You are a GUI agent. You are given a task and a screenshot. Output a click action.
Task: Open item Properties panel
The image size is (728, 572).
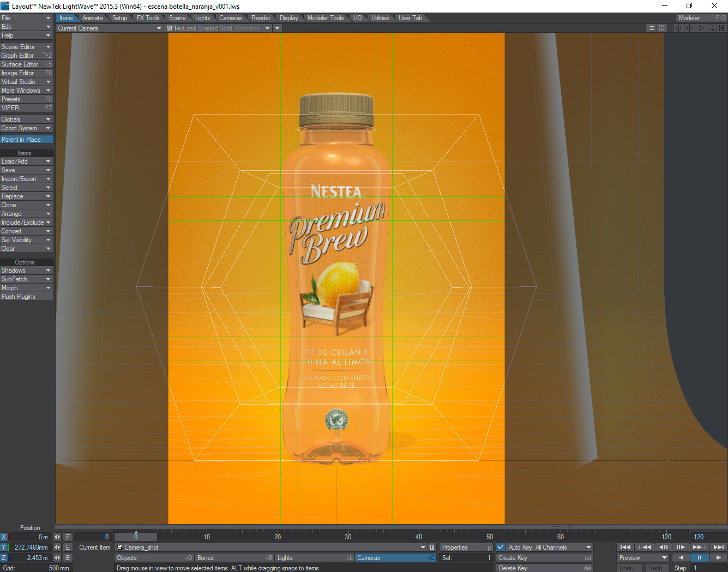click(466, 547)
